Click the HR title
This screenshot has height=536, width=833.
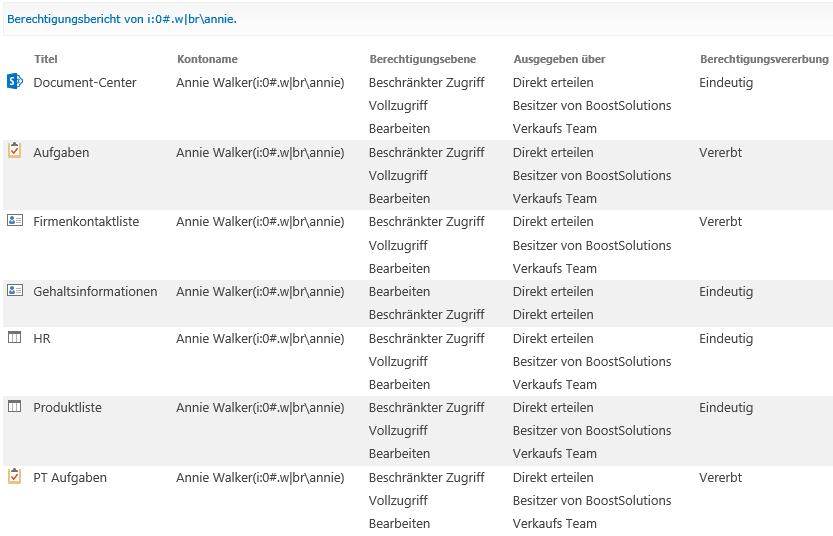coord(42,338)
